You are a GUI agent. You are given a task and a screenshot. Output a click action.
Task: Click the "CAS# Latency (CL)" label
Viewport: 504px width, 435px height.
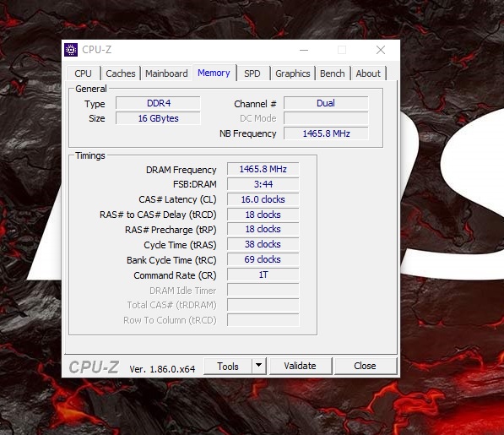(177, 199)
